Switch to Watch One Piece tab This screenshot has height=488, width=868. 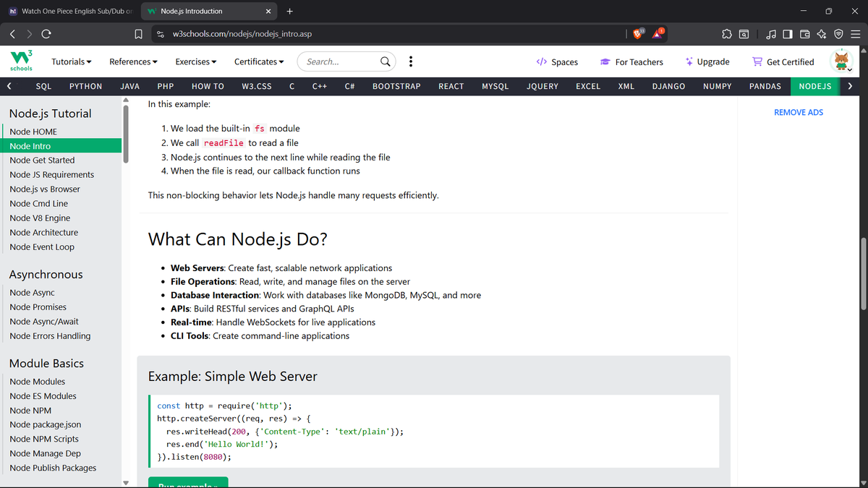[70, 11]
